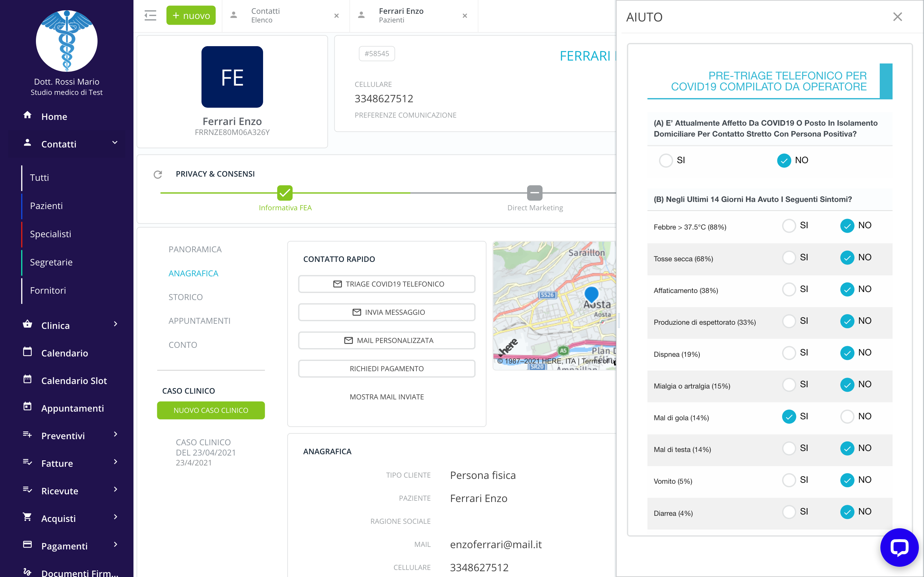Collapse the sidebar with the hamburger icon
This screenshot has height=577, width=924.
(x=150, y=16)
